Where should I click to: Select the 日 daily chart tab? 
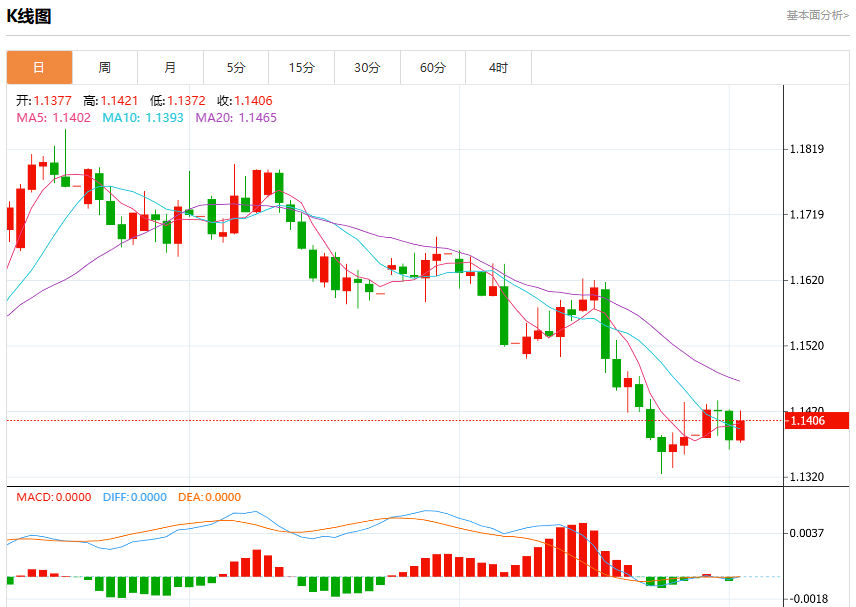click(39, 68)
